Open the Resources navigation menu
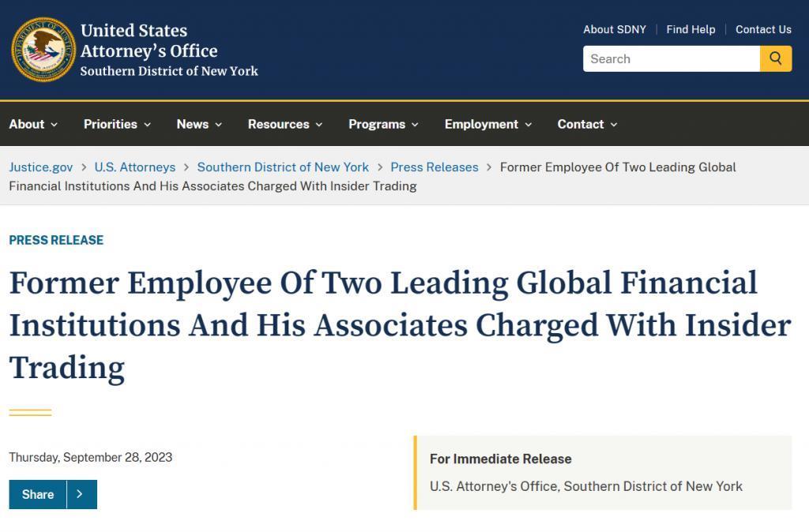This screenshot has width=809, height=532. click(x=285, y=124)
